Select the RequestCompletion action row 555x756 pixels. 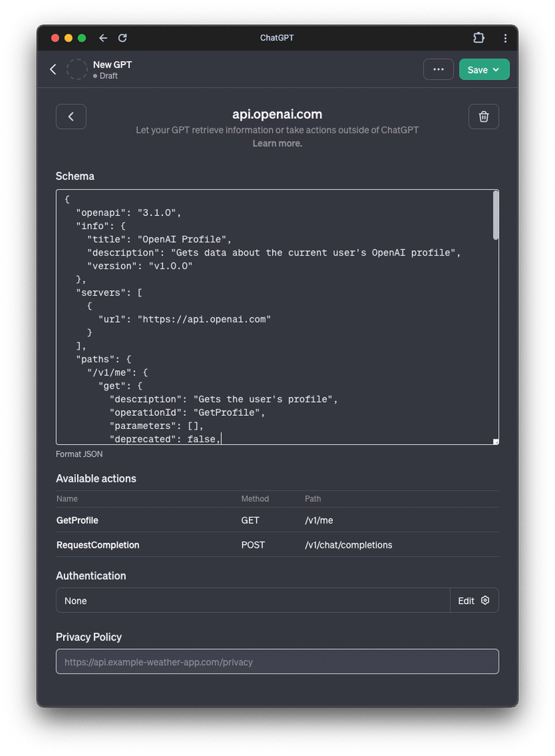pos(277,545)
